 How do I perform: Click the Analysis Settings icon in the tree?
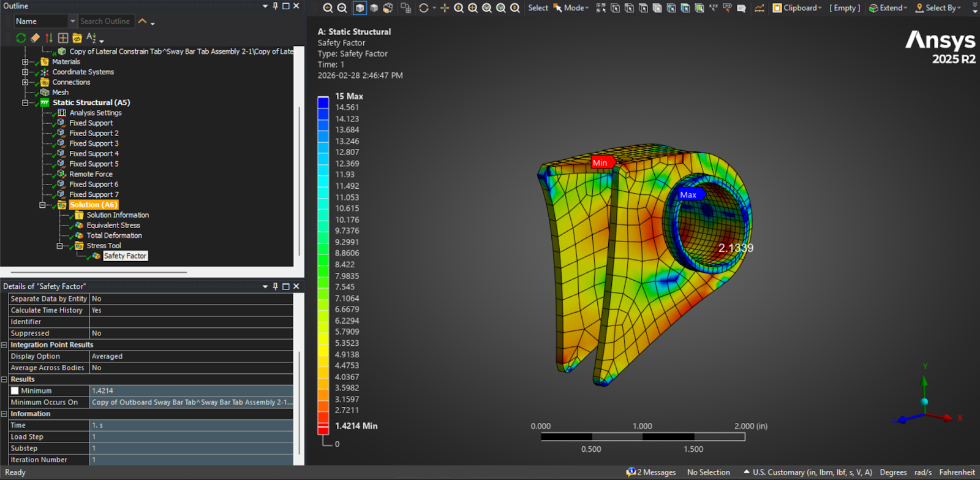62,113
